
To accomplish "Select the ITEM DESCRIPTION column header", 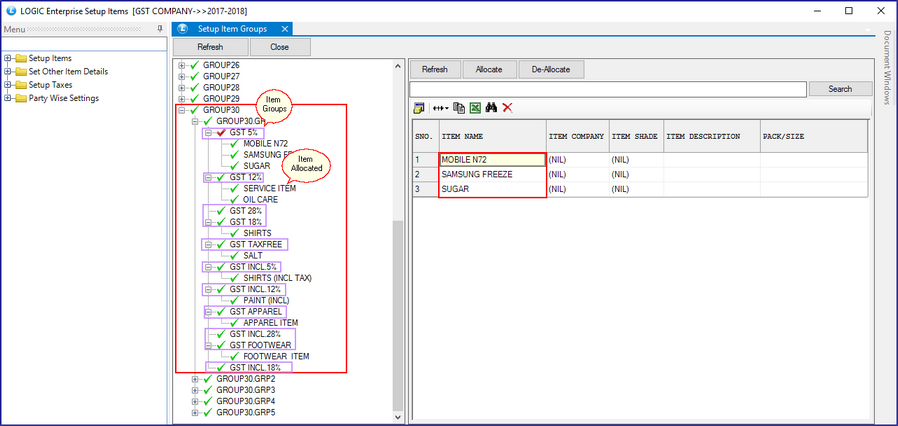I will click(712, 137).
